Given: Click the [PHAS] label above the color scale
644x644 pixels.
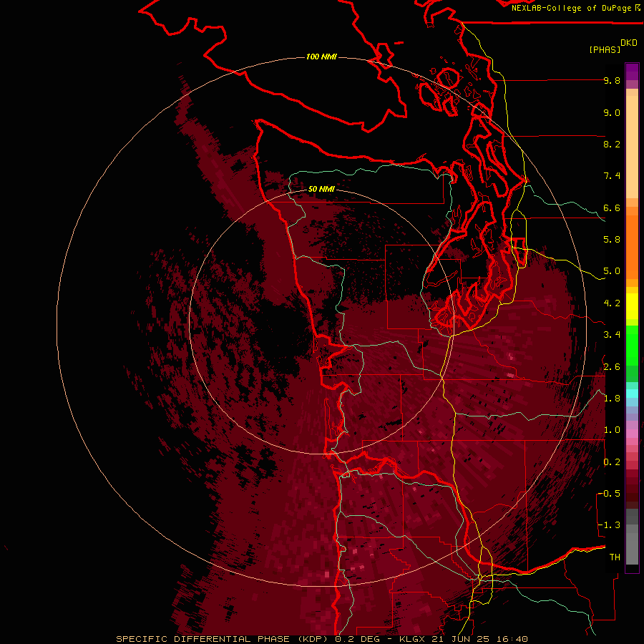Looking at the screenshot, I should point(605,49).
